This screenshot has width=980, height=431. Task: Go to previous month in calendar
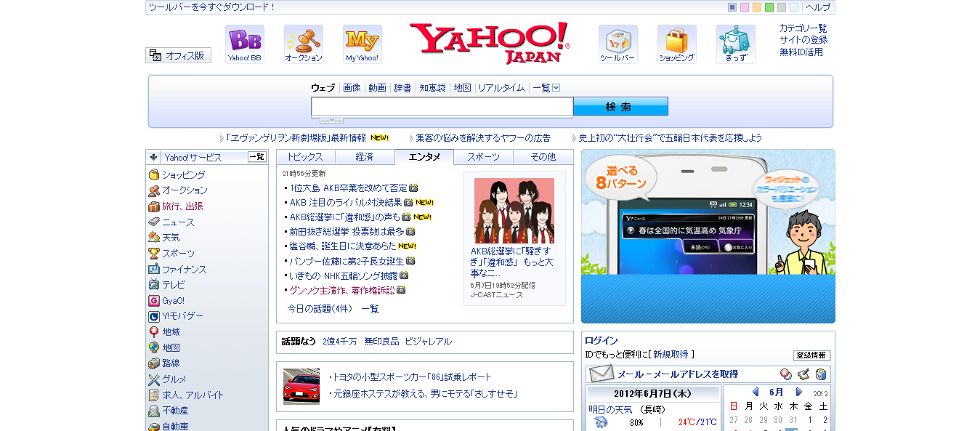756,392
